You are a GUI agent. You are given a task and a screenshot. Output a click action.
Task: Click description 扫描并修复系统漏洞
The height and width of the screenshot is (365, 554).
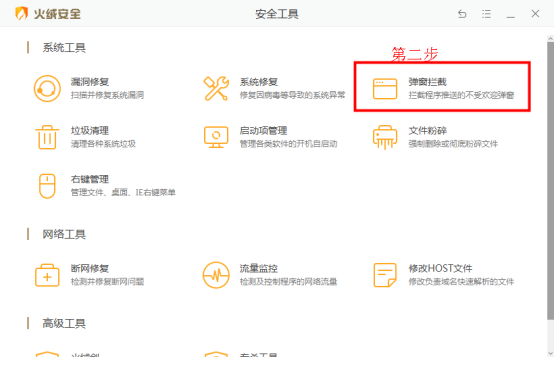107,95
